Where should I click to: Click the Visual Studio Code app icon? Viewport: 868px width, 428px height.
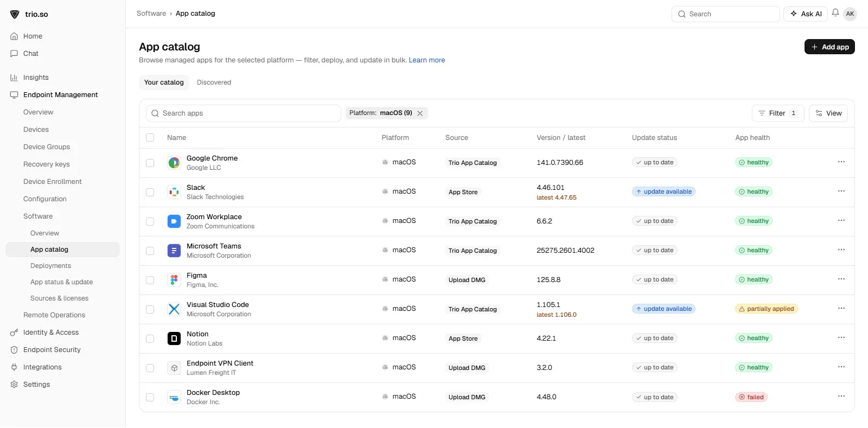point(174,309)
